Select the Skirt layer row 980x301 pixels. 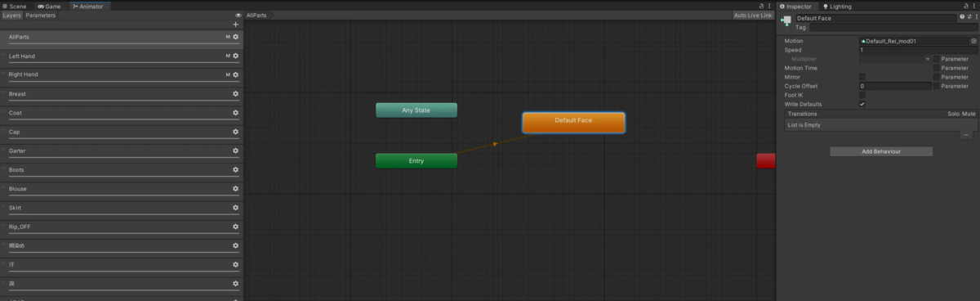click(121, 209)
